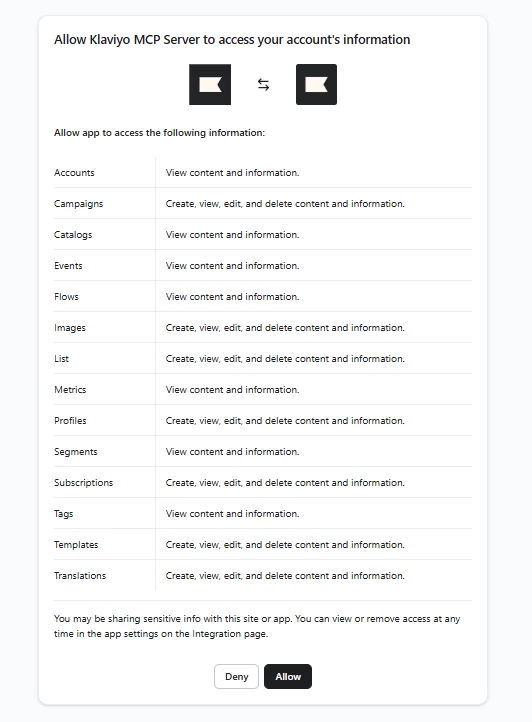Click the Deny button

click(x=236, y=676)
